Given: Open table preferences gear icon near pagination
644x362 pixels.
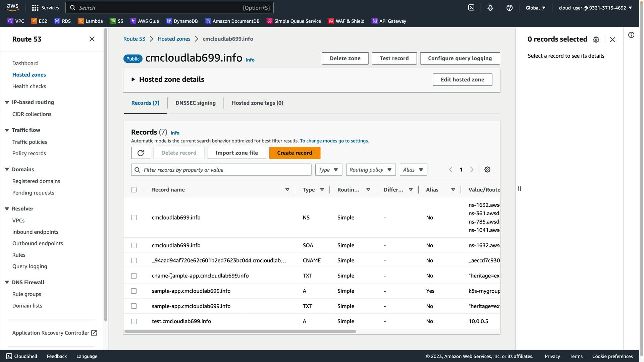Looking at the screenshot, I should click(x=487, y=170).
